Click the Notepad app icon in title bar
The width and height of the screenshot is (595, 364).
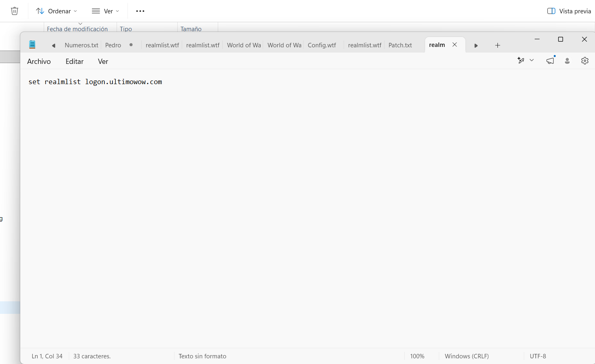pos(32,45)
